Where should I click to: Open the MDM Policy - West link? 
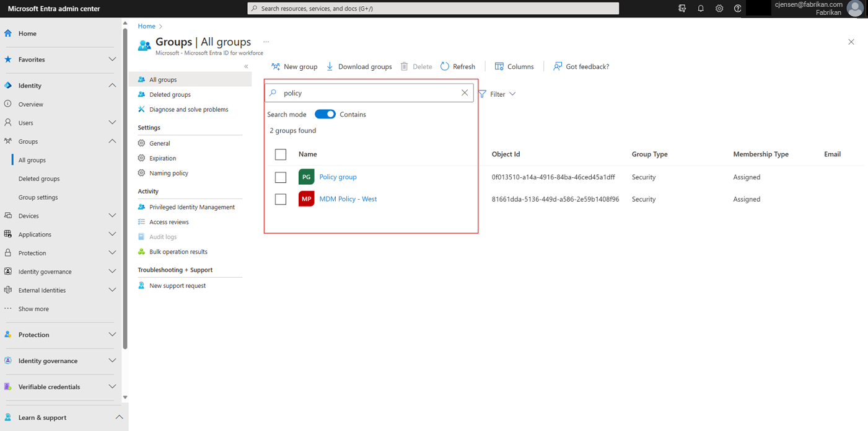348,199
